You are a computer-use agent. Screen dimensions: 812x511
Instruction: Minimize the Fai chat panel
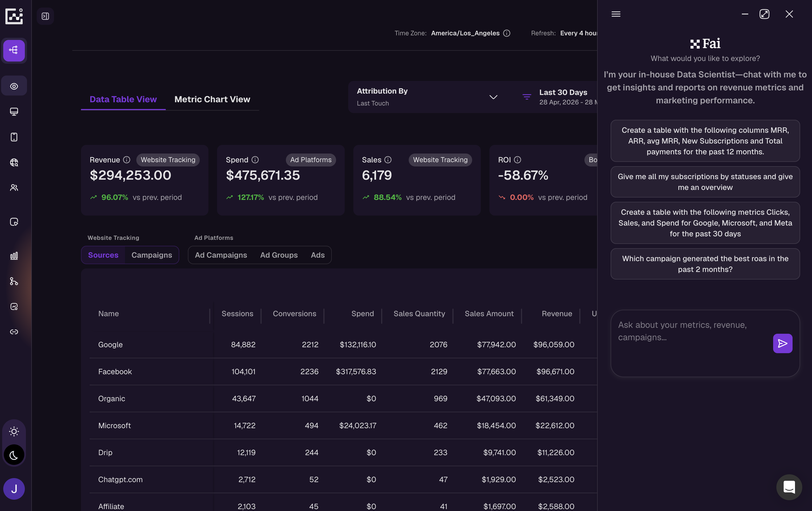point(745,14)
